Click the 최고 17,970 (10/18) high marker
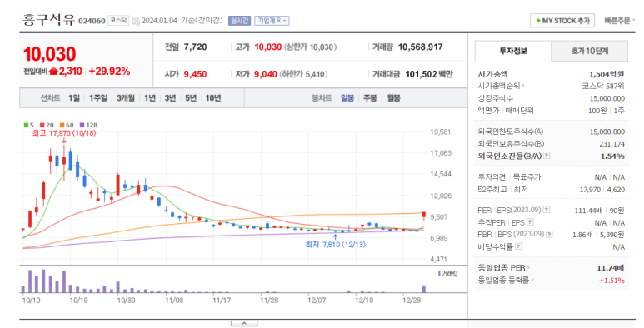This screenshot has height=328, width=644. pyautogui.click(x=64, y=133)
